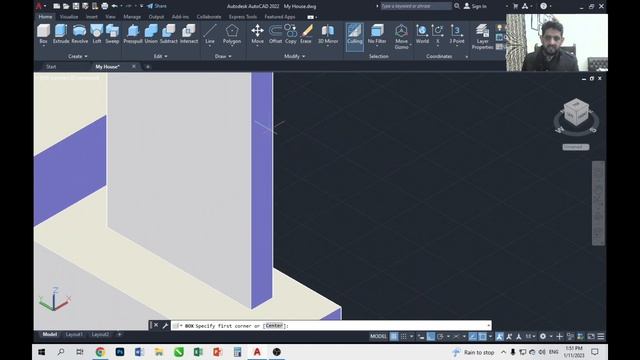Click the keyword search box

[x=416, y=6]
